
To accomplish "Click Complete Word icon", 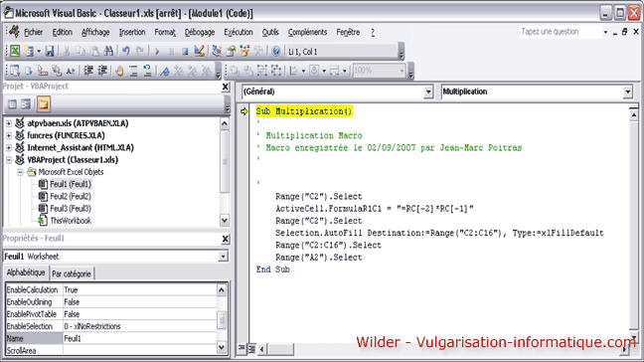I will (71, 71).
